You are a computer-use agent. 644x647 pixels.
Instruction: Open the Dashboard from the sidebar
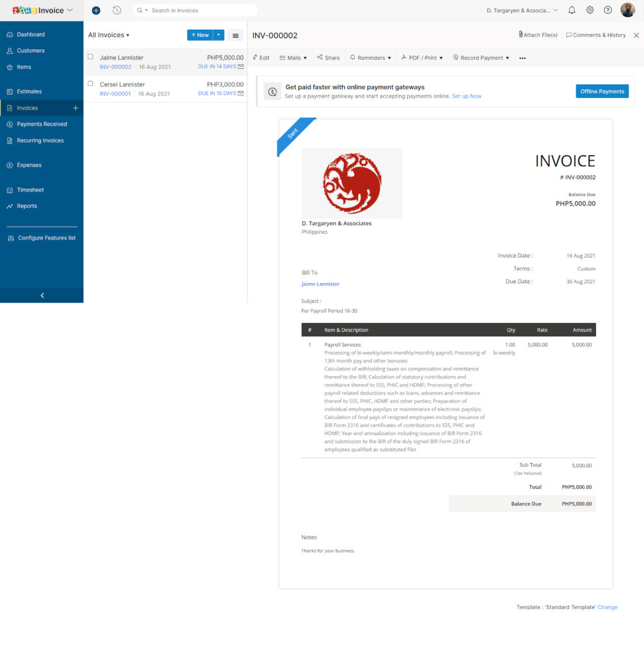point(30,34)
